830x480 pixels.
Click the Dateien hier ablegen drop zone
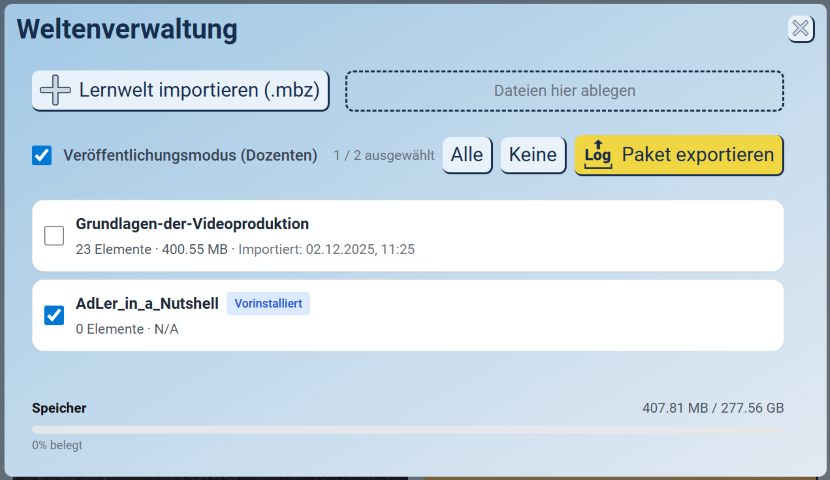point(564,90)
